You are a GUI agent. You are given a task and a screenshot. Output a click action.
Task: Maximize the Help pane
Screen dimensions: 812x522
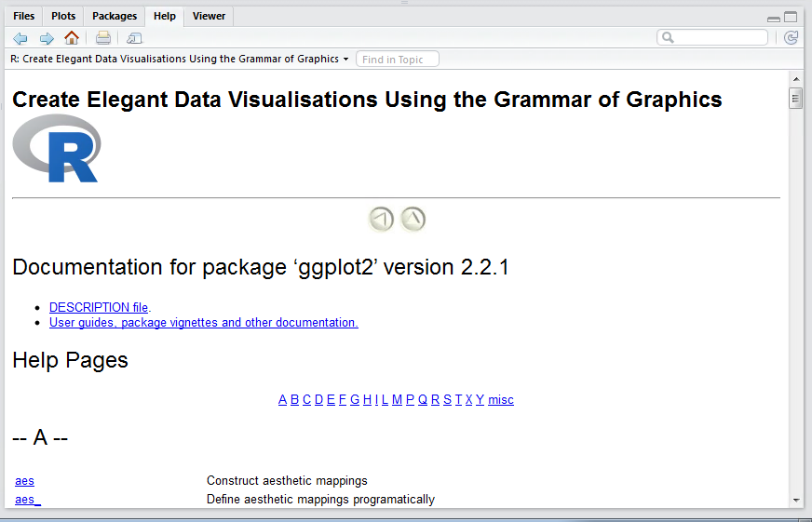coord(791,17)
